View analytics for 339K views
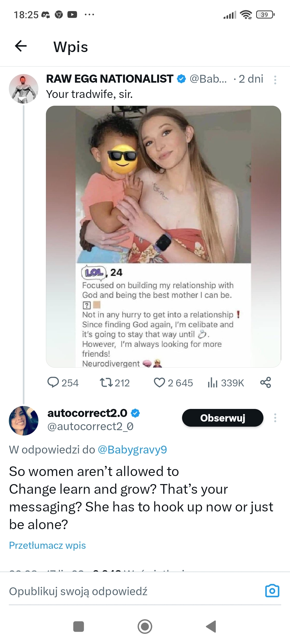Screen dimensions: 290x644 pos(226,383)
